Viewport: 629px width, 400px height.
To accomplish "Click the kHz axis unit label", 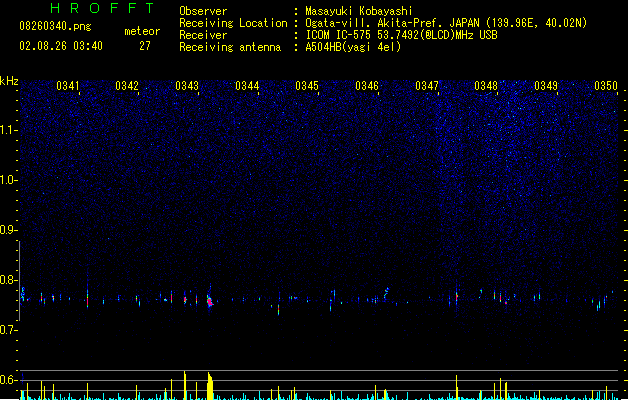I will [x=9, y=81].
